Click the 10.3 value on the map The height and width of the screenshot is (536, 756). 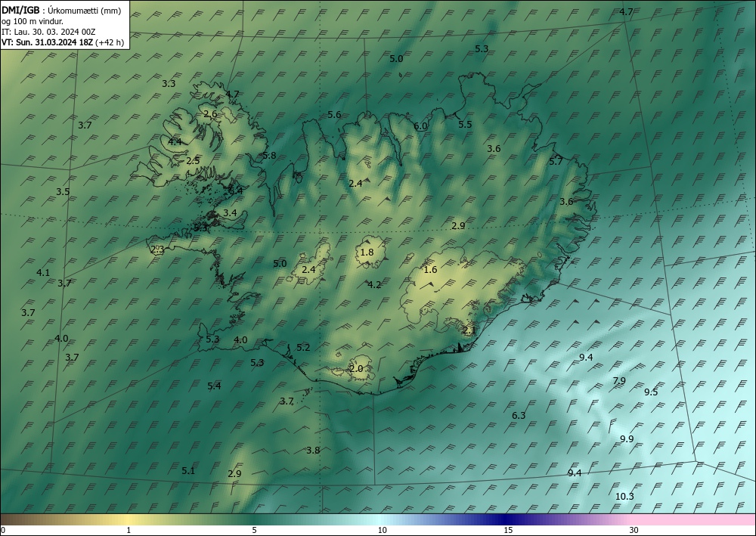click(x=625, y=497)
